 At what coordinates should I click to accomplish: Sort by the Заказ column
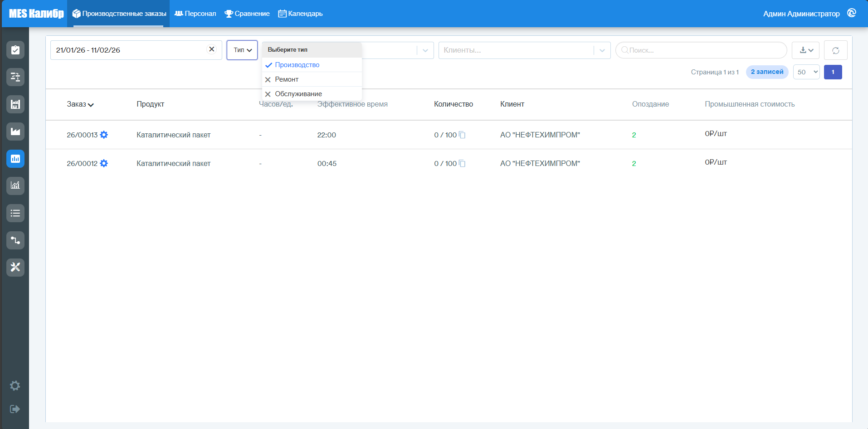[80, 104]
